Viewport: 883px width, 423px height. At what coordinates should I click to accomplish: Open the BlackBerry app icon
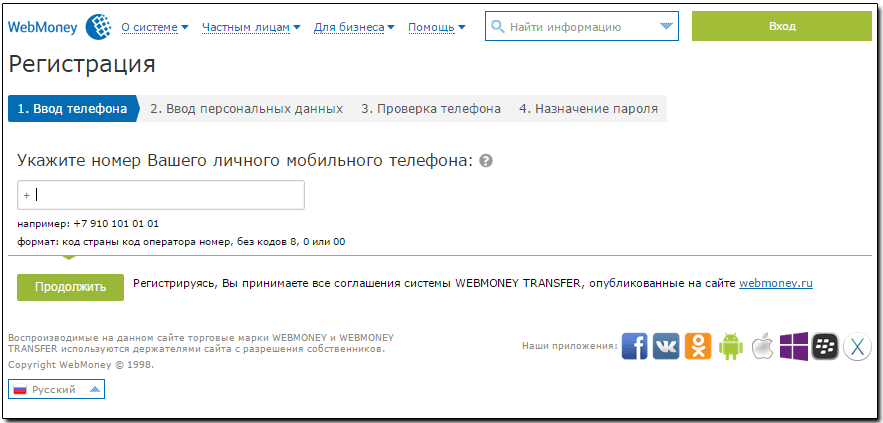tap(825, 346)
